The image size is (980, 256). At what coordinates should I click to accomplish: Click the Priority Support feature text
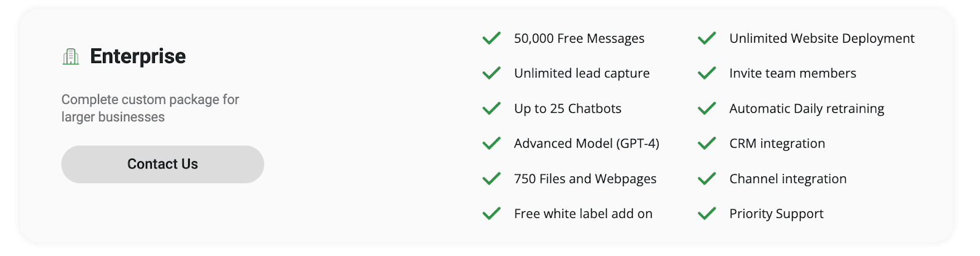pos(776,214)
